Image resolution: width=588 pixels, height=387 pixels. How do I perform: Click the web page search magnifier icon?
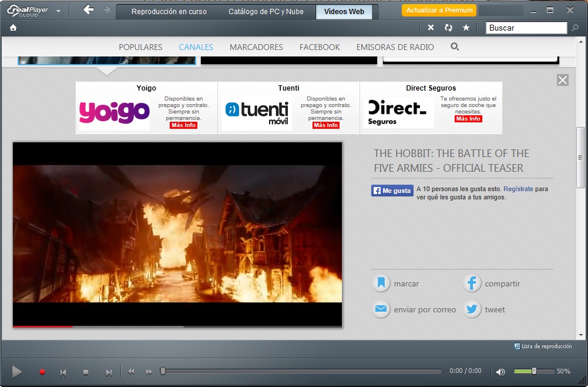pos(455,46)
